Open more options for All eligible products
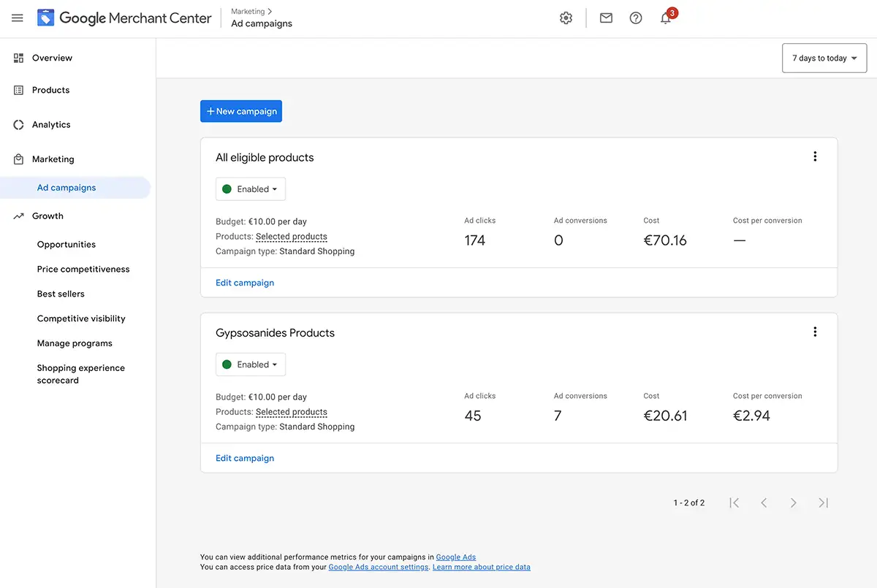The image size is (877, 588). click(815, 156)
